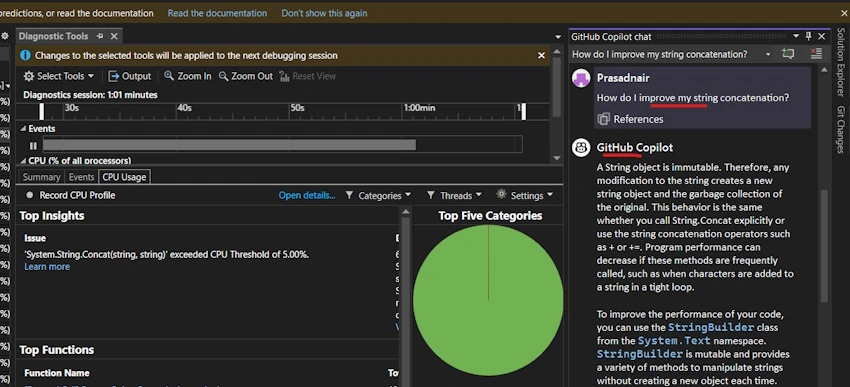Clear the Copilot chat thread

click(815, 54)
